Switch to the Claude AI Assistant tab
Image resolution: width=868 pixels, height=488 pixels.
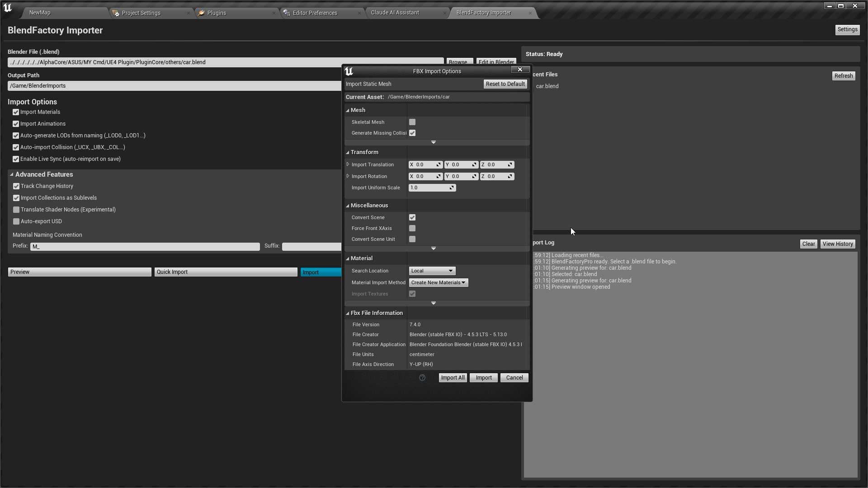click(395, 13)
